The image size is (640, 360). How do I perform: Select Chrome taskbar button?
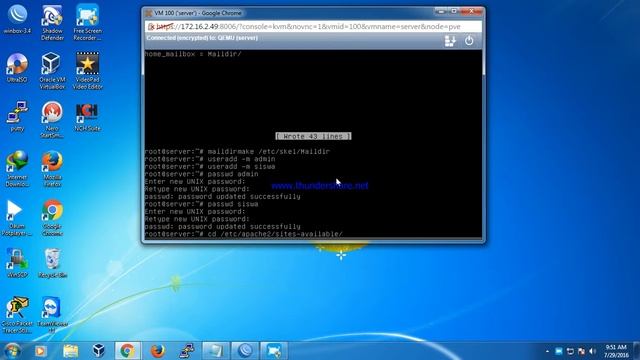(x=127, y=351)
